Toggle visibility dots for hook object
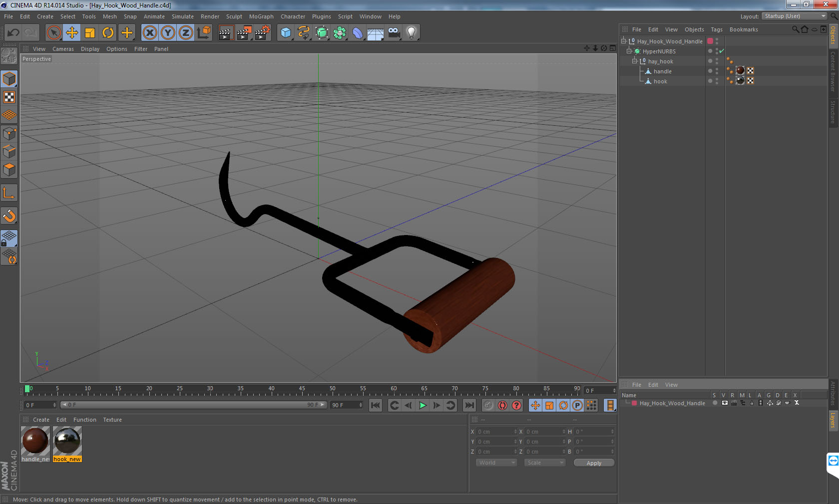Screen dimensions: 839x504 click(717, 81)
